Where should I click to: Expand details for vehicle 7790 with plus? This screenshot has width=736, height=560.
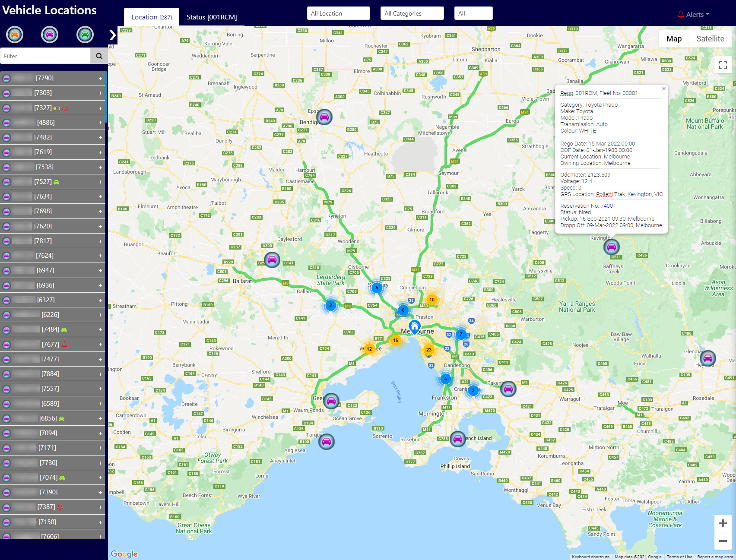100,78
